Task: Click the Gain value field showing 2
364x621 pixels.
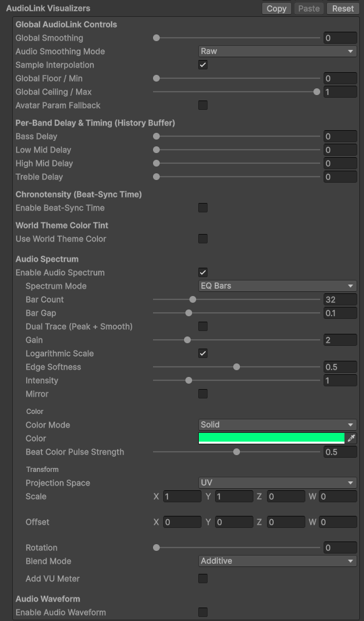Action: click(x=340, y=340)
